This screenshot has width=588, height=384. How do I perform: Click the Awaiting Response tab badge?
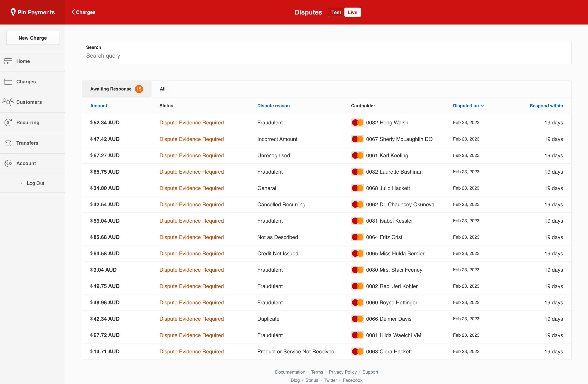(139, 89)
